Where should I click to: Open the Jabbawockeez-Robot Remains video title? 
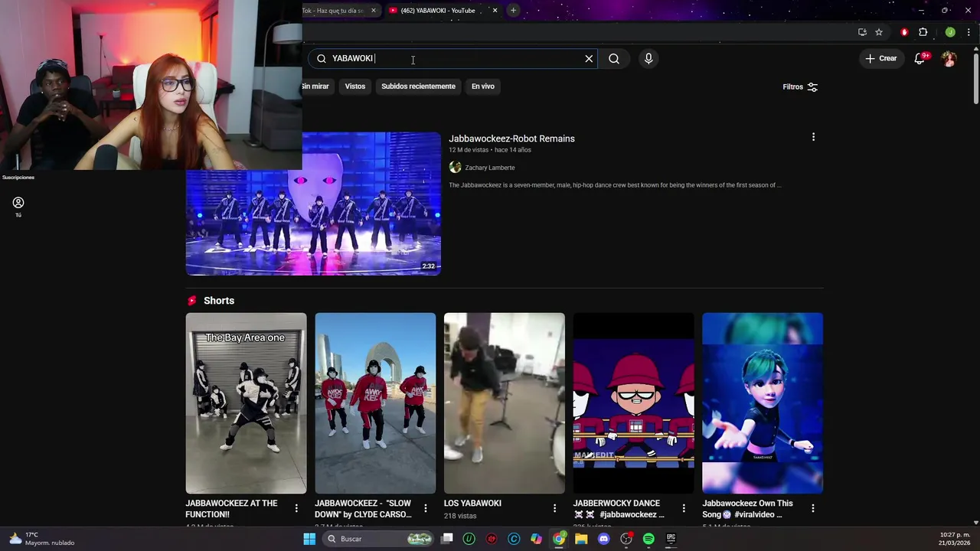tap(511, 139)
